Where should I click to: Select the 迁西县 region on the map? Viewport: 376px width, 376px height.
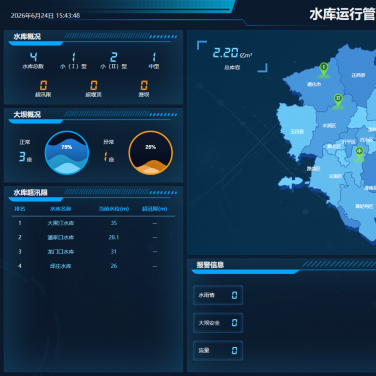(358, 75)
